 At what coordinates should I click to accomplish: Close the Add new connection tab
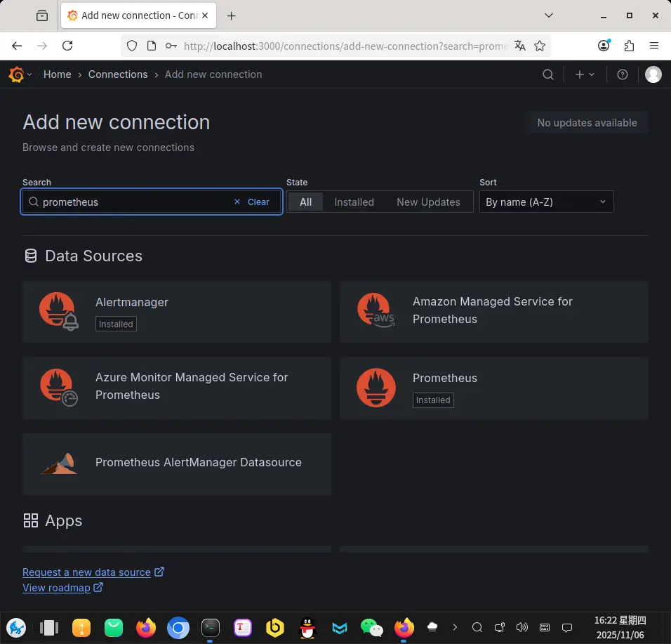[x=205, y=15]
